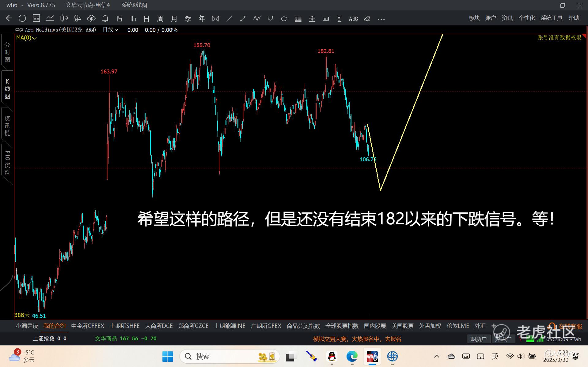The width and height of the screenshot is (588, 367).
Task: Open the 小编导读 bottom tab
Action: (27, 326)
